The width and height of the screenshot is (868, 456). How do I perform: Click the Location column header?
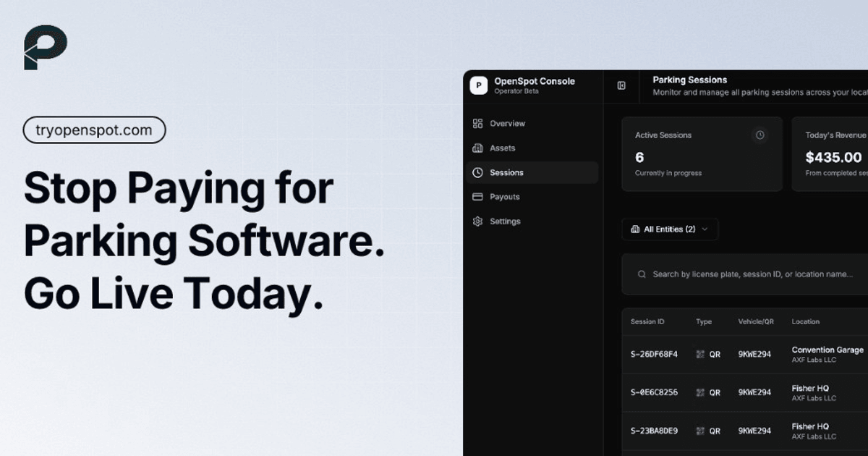pos(806,321)
